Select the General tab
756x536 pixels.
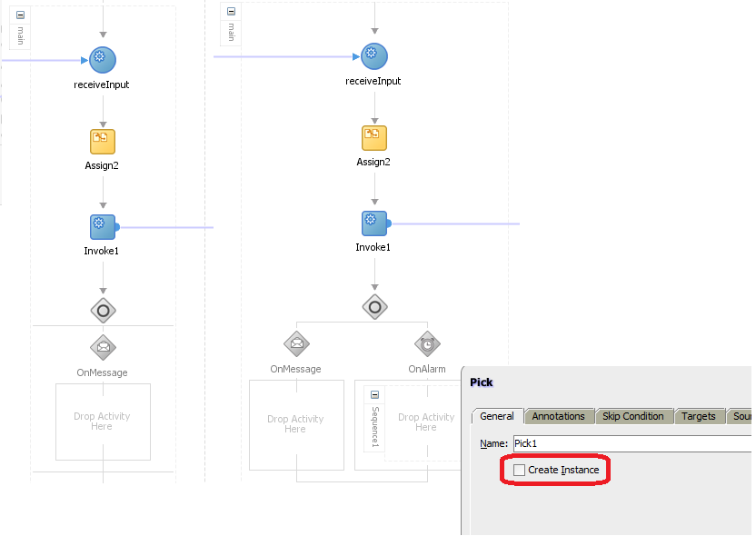(497, 416)
